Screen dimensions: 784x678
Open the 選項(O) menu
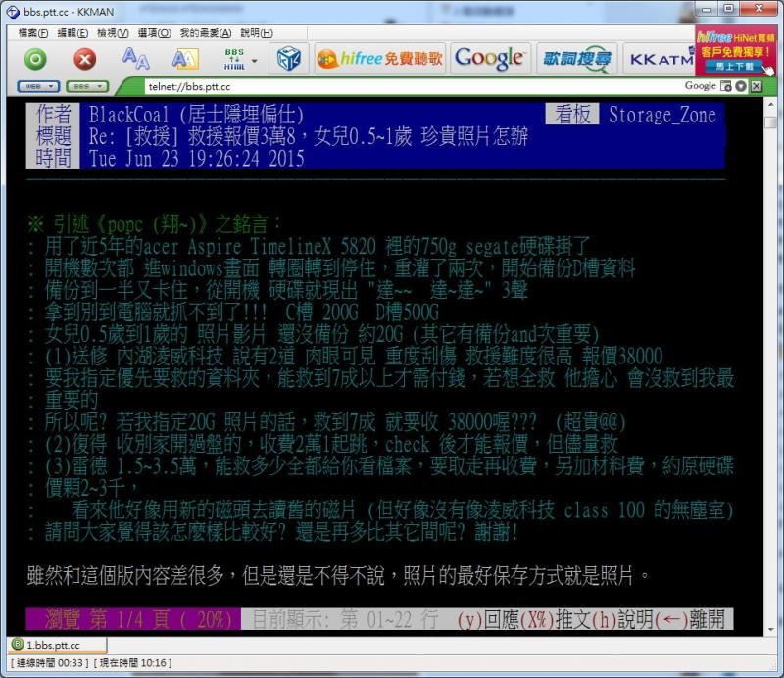click(x=154, y=33)
